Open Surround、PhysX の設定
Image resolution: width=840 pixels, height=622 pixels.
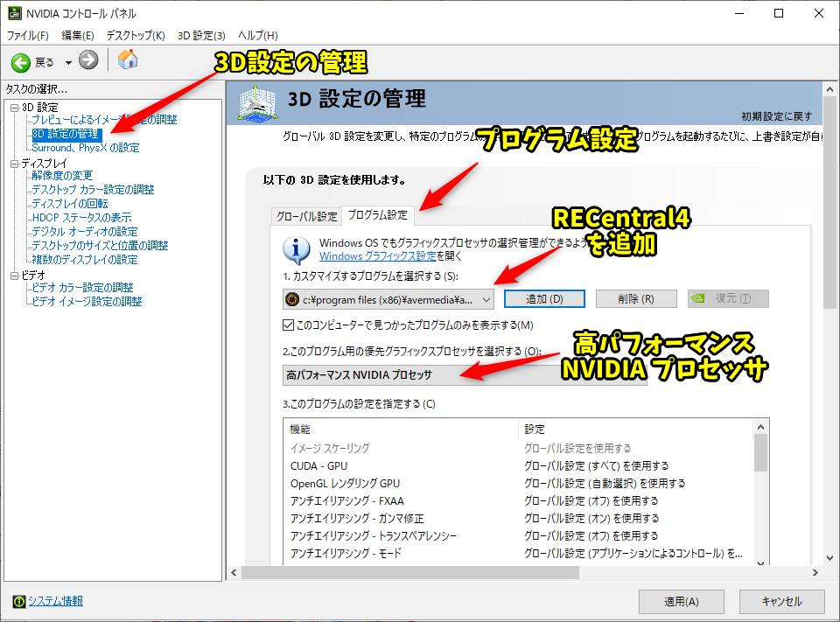click(86, 148)
